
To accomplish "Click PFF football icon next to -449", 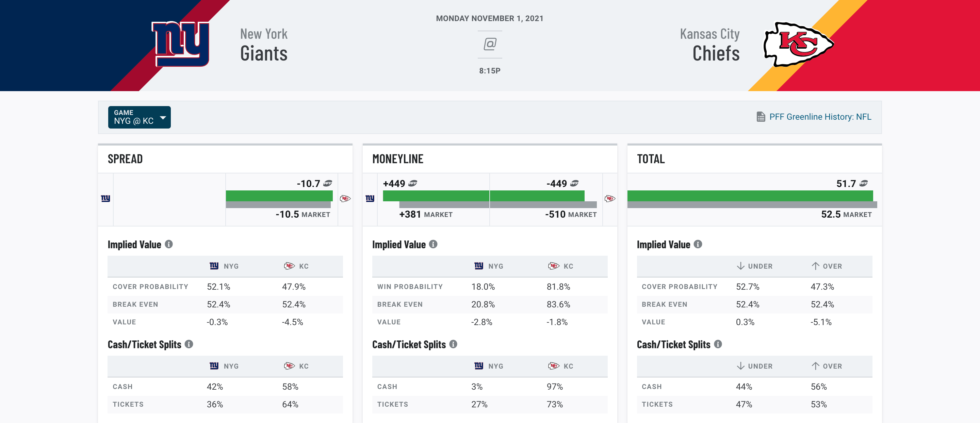I will click(574, 184).
